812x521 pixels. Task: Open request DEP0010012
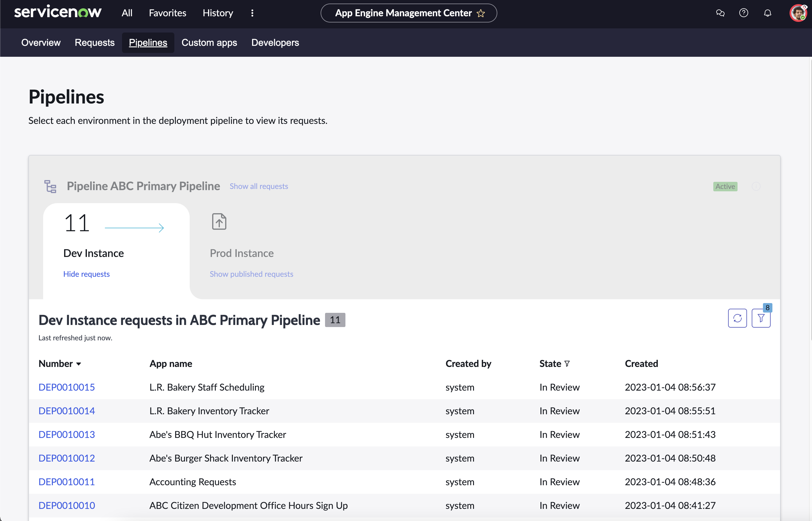[x=66, y=458]
